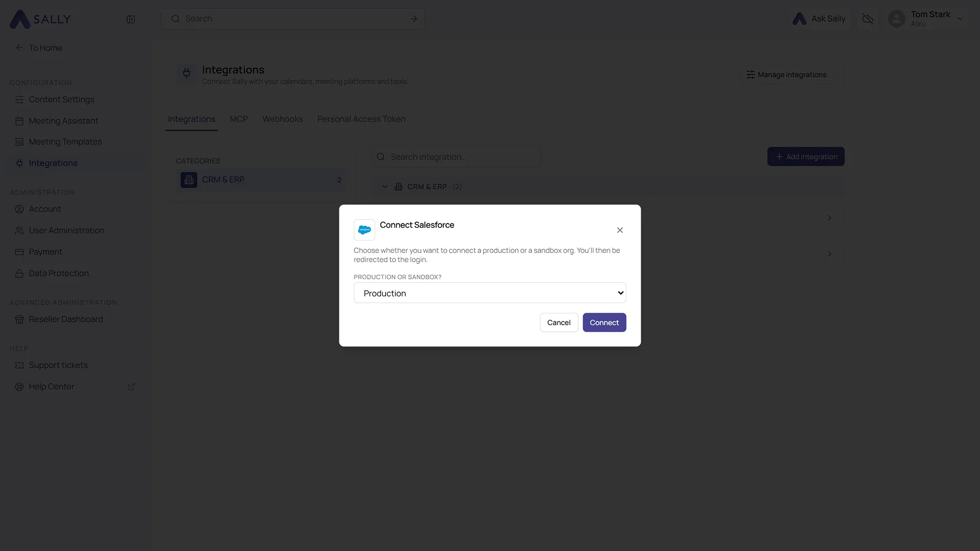Click Add integration button
980x551 pixels.
[806, 157]
